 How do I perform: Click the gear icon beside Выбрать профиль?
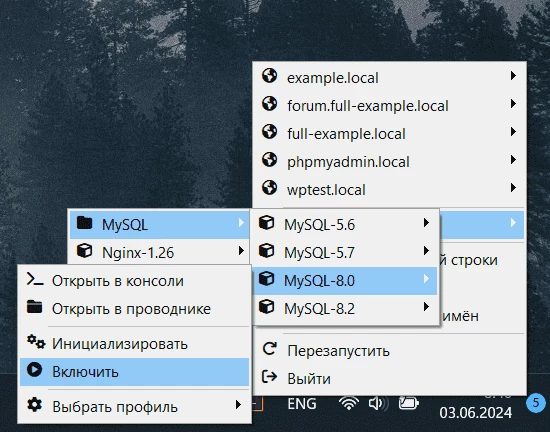point(34,405)
